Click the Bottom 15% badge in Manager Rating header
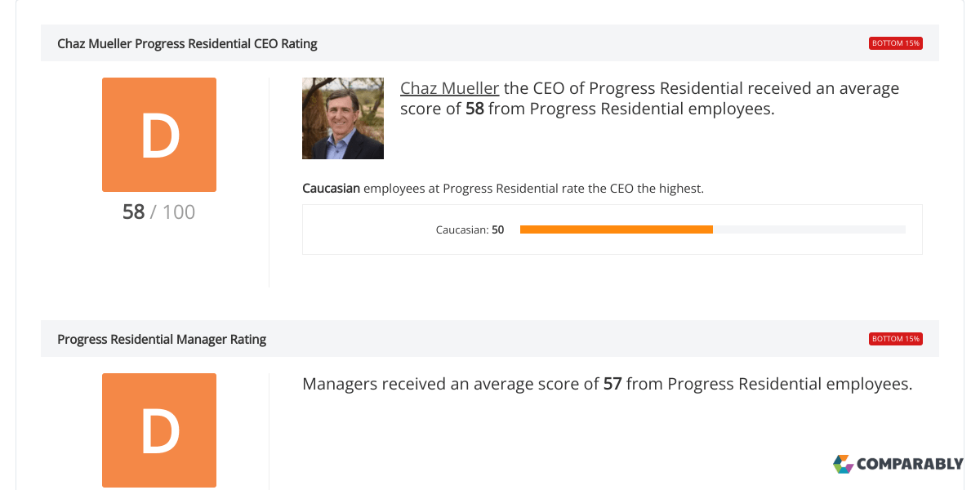This screenshot has height=490, width=980. pos(896,339)
